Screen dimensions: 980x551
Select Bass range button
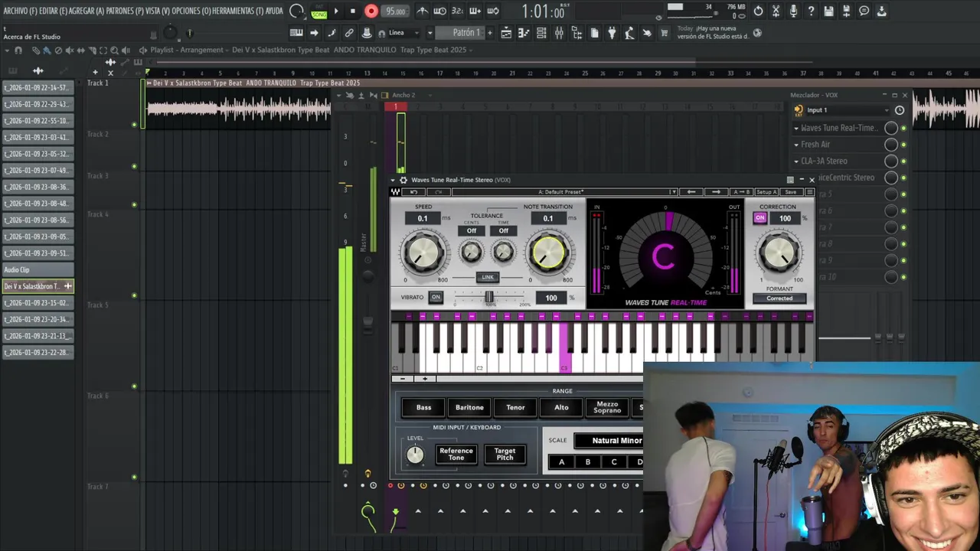tap(423, 407)
